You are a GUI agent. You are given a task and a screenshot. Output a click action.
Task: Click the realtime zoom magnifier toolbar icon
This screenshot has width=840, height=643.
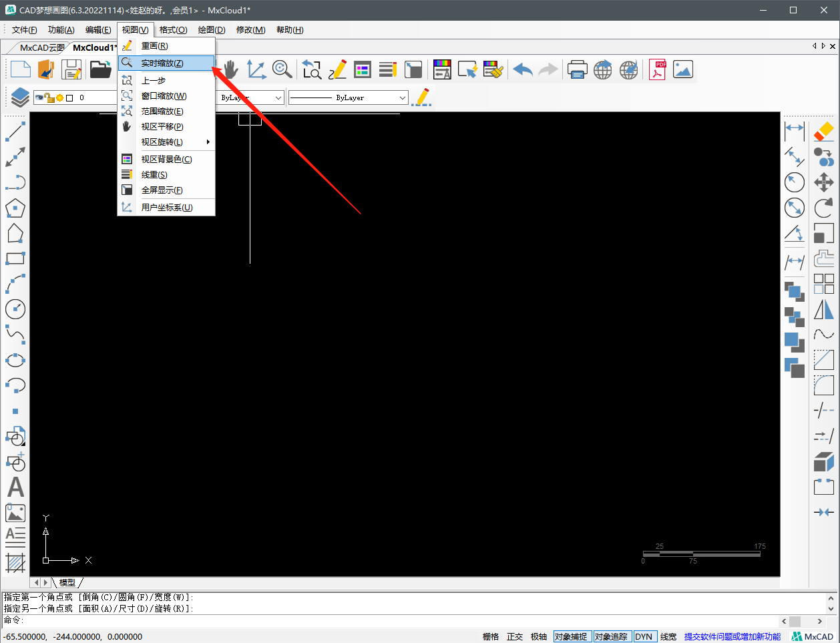pos(282,69)
